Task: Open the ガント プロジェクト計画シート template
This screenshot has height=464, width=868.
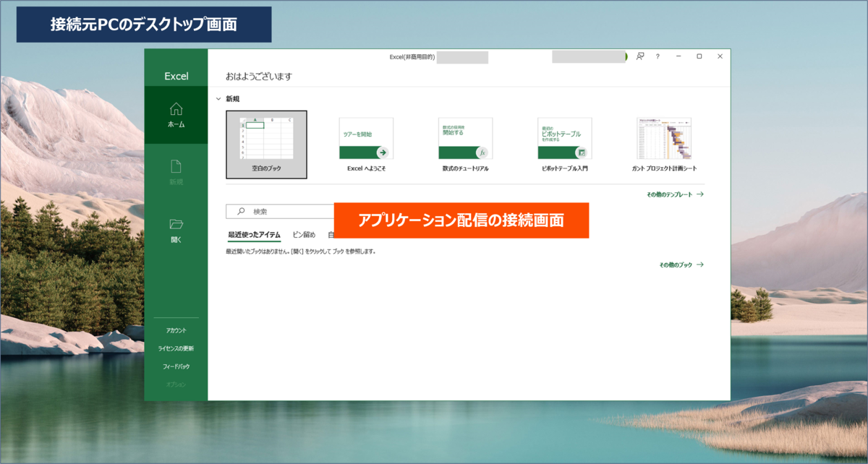Action: pyautogui.click(x=664, y=145)
